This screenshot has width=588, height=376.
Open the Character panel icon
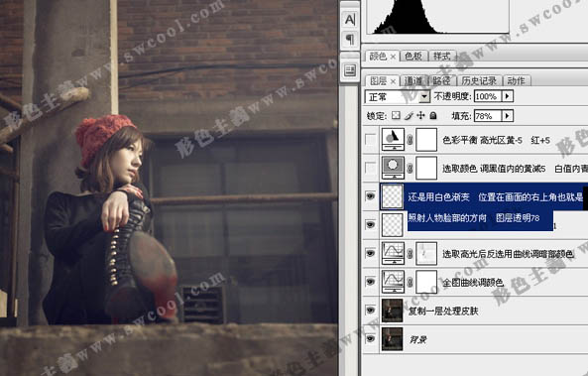click(350, 20)
